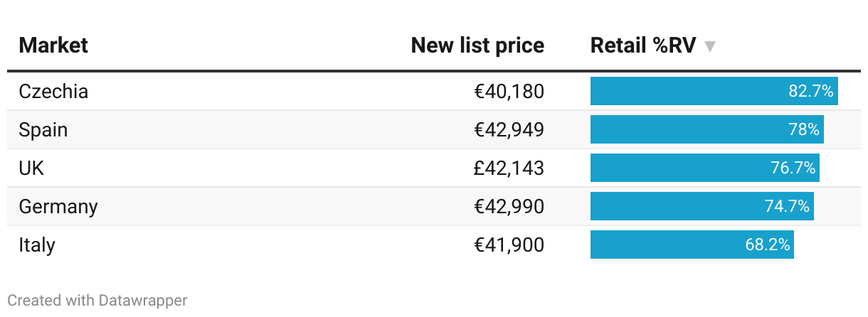Click the New list price column header
Viewport: 868px width, 317px height.
click(477, 46)
